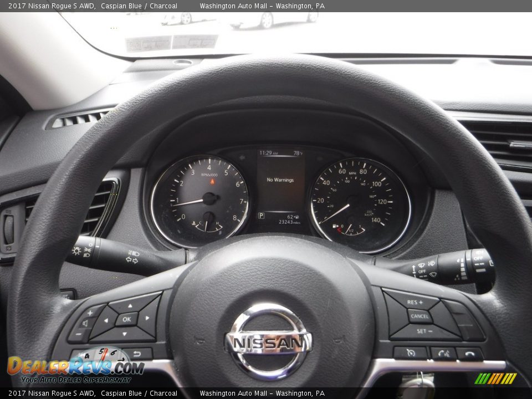Push the RES + cruise button

[x=415, y=301]
